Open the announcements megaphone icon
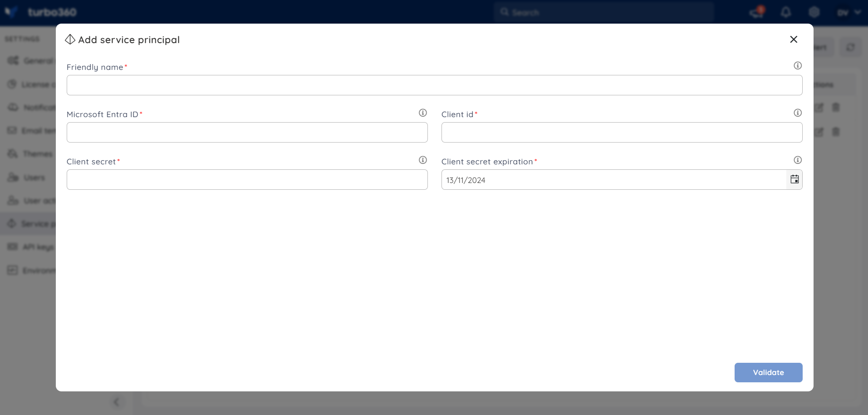This screenshot has height=415, width=868. [756, 12]
